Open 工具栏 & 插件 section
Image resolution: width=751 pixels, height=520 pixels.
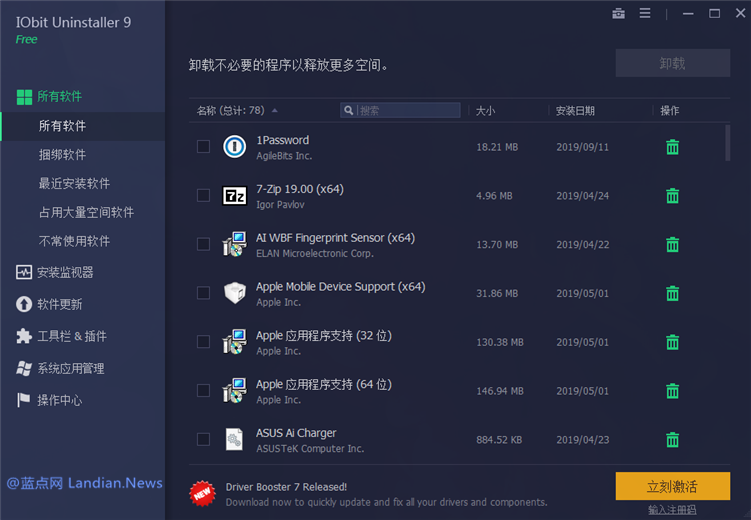[x=61, y=336]
